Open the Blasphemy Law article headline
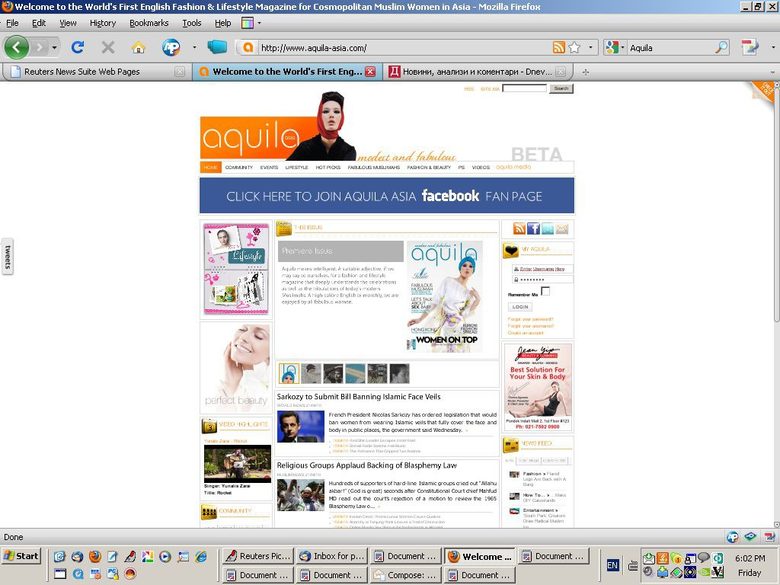This screenshot has width=780, height=585. coord(367,465)
